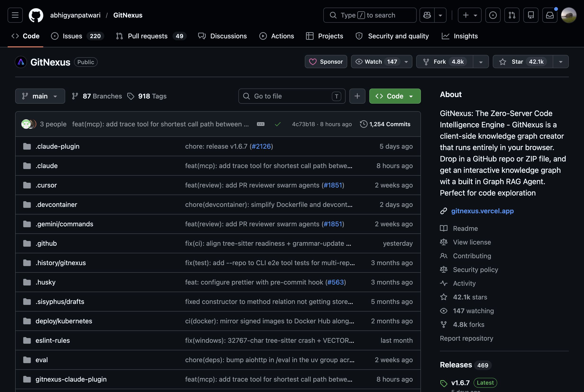The width and height of the screenshot is (584, 392).
Task: View 87 Branches link
Action: [x=97, y=96]
